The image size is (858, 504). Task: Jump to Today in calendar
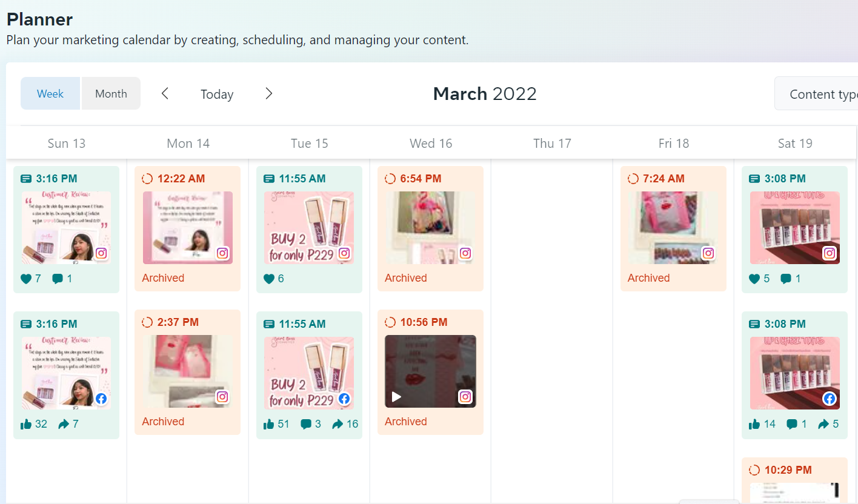point(217,94)
